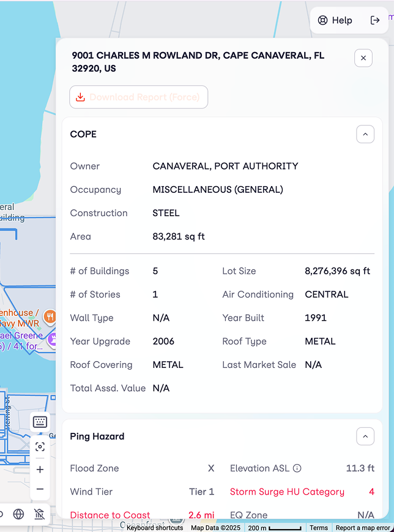Click Download Report (Force) button

(139, 97)
